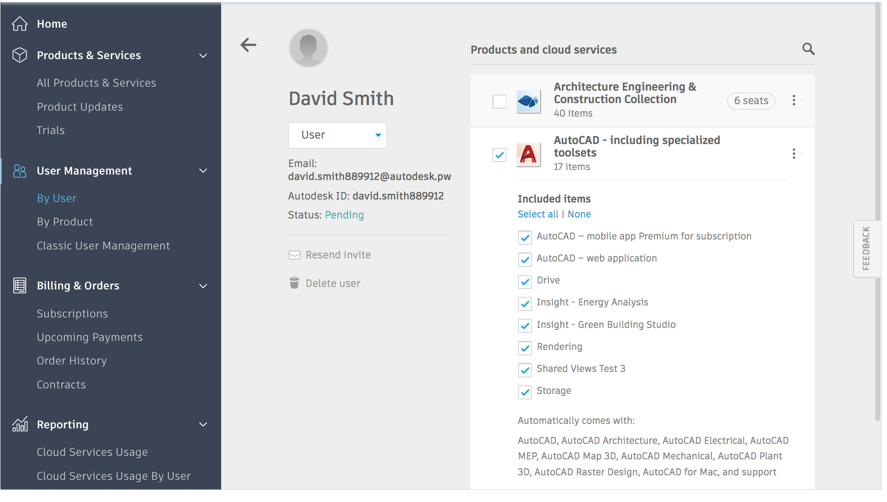887x502 pixels.
Task: Click the back arrow icon
Action: click(248, 45)
